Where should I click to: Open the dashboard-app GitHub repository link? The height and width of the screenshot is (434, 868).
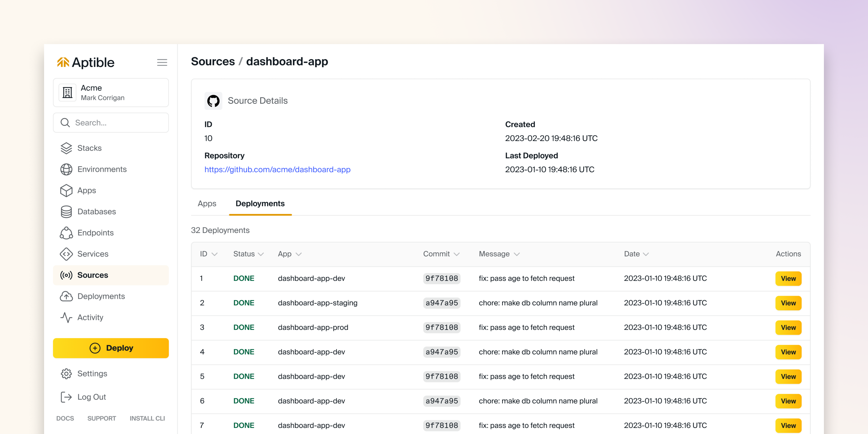point(277,170)
